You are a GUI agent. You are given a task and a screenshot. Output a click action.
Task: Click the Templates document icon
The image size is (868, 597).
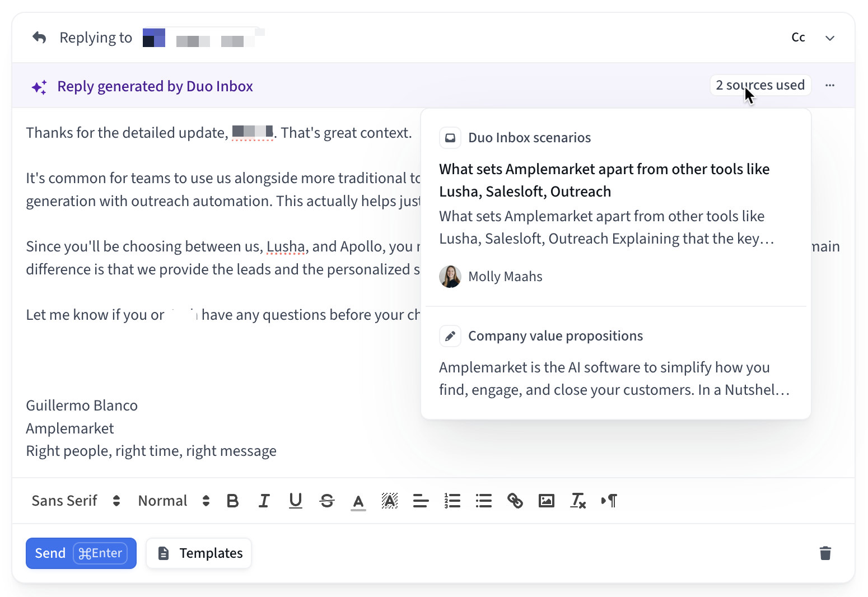[164, 553]
